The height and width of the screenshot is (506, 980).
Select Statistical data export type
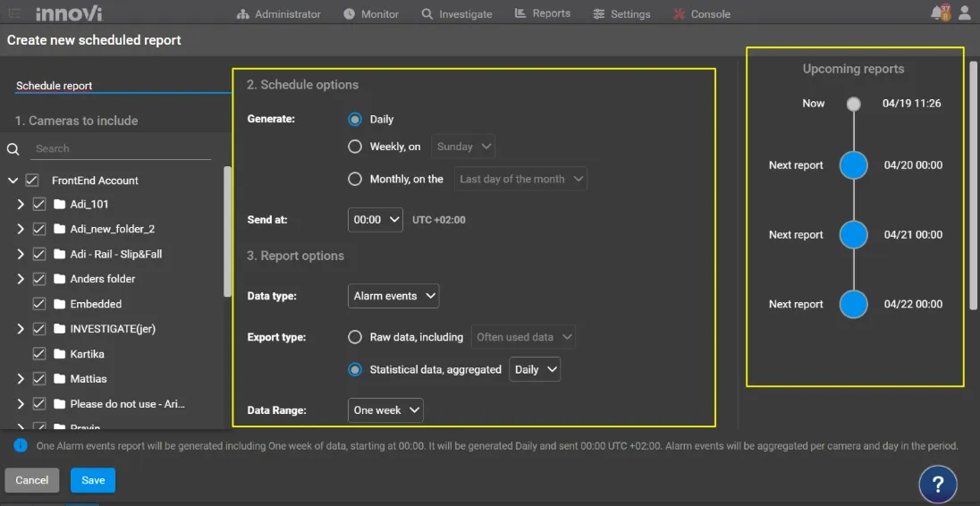tap(355, 370)
